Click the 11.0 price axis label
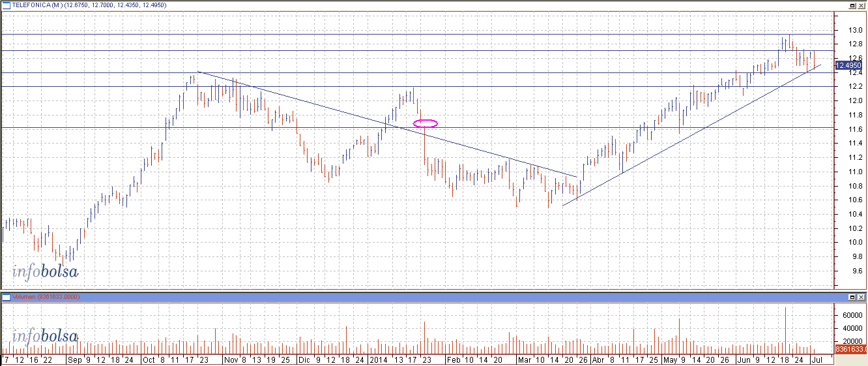 click(x=856, y=172)
